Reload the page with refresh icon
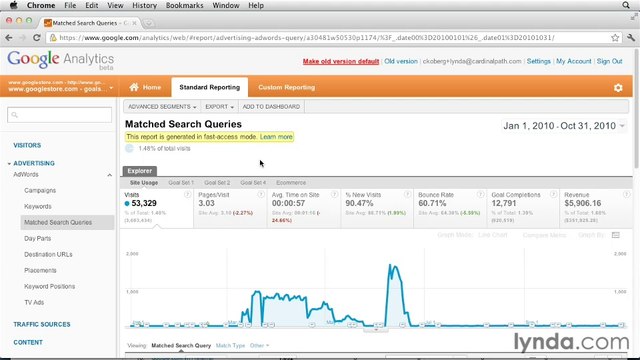This screenshot has height=360, width=640. [x=36, y=38]
